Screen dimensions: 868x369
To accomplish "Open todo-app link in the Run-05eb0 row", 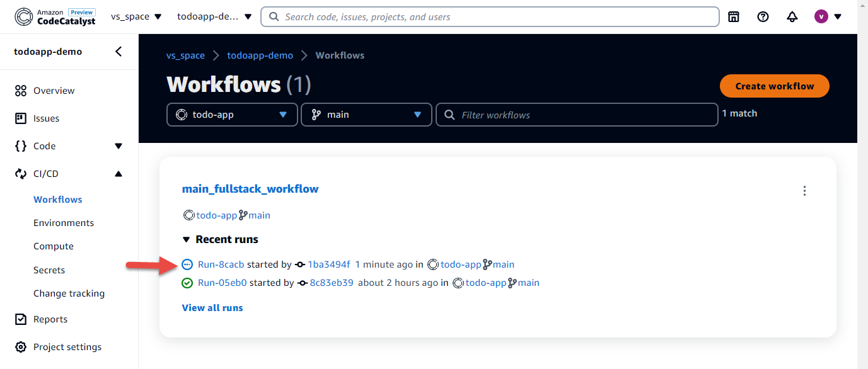I will tap(486, 283).
